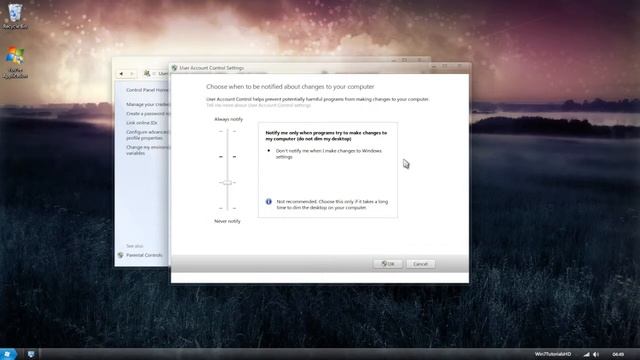This screenshot has height=360, width=640.
Task: Click the 'See also' label in the sidebar
Action: tap(134, 246)
